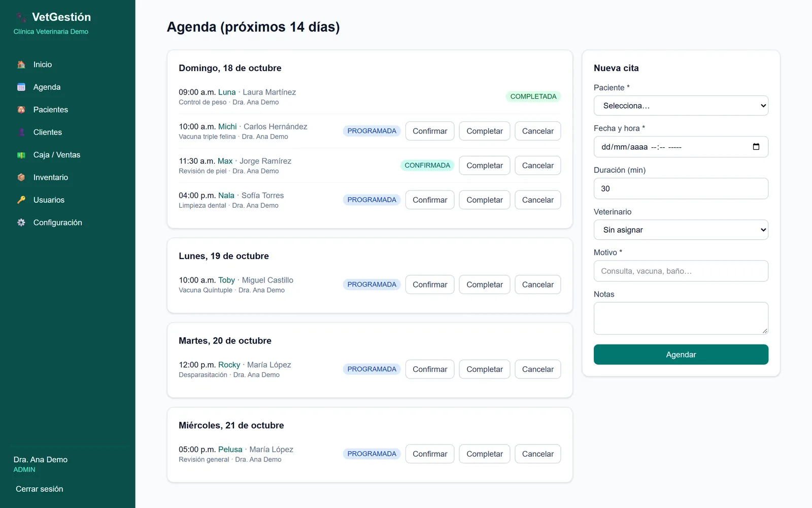Mark Rocky's appointment as completed

point(484,369)
